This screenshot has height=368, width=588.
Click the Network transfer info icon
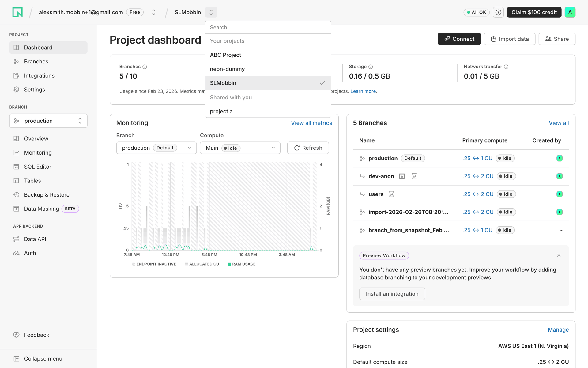tap(506, 67)
